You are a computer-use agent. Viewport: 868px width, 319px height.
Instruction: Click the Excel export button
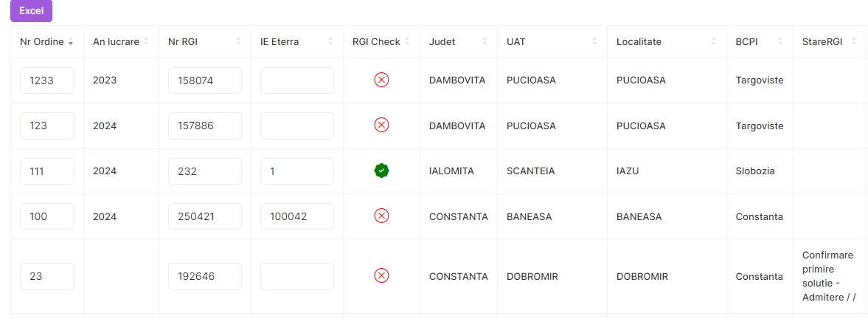coord(31,10)
